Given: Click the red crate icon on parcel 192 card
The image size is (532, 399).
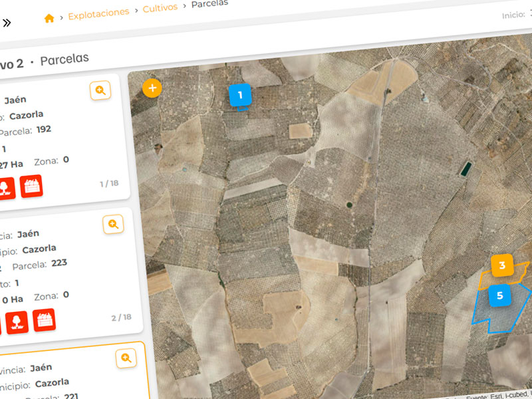Looking at the screenshot, I should [x=31, y=186].
